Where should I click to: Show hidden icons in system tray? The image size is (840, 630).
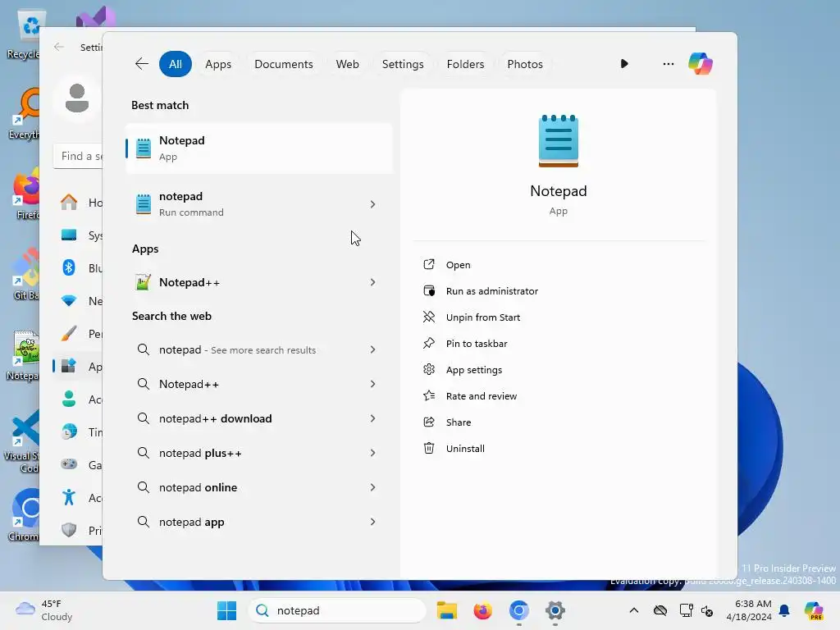pos(634,610)
